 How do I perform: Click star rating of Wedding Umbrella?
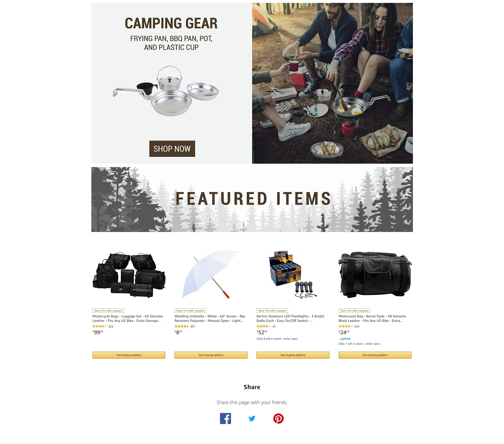(182, 326)
